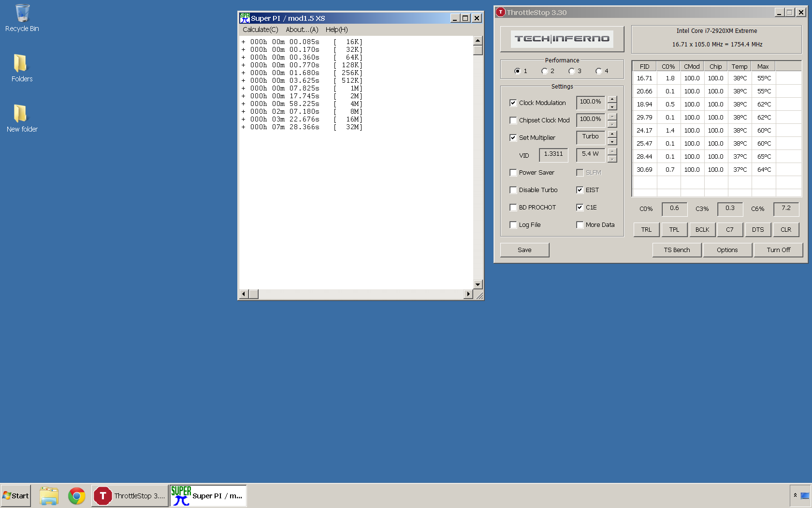Select Performance profile 2 radio button
The width and height of the screenshot is (812, 508).
(545, 71)
